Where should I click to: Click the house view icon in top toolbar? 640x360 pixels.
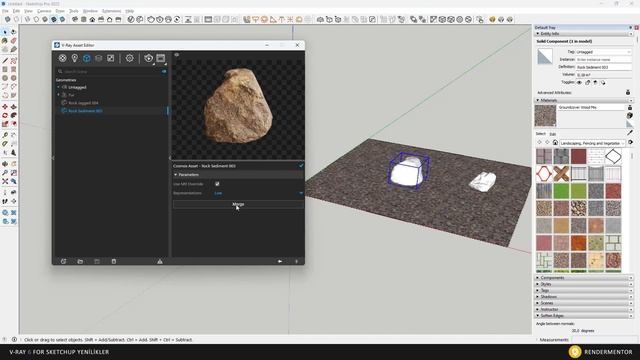pyautogui.click(x=92, y=19)
